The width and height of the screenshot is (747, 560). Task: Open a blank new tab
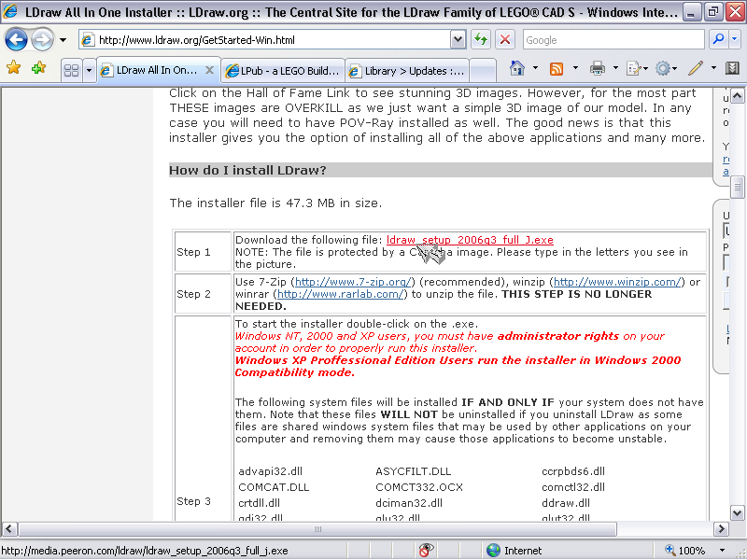pyautogui.click(x=483, y=71)
